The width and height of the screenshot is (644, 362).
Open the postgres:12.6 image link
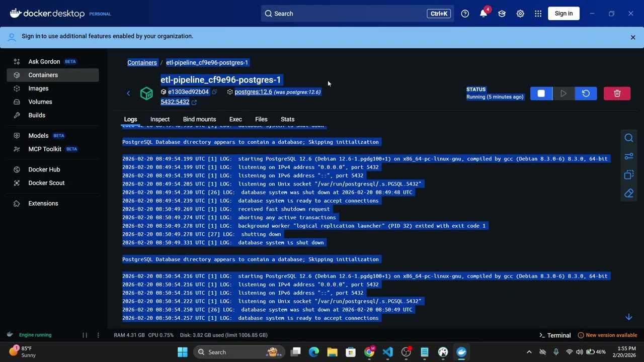click(253, 92)
